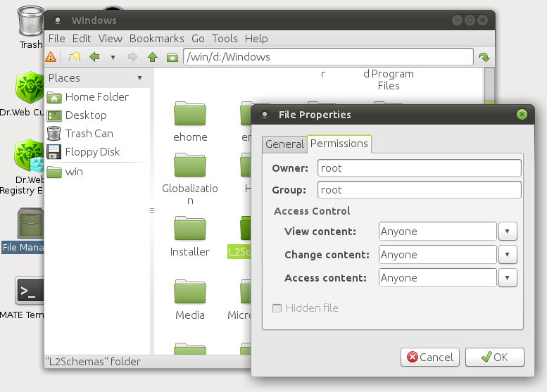The width and height of the screenshot is (547, 392).
Task: Click the Windows window menu dot
Action: click(58, 20)
